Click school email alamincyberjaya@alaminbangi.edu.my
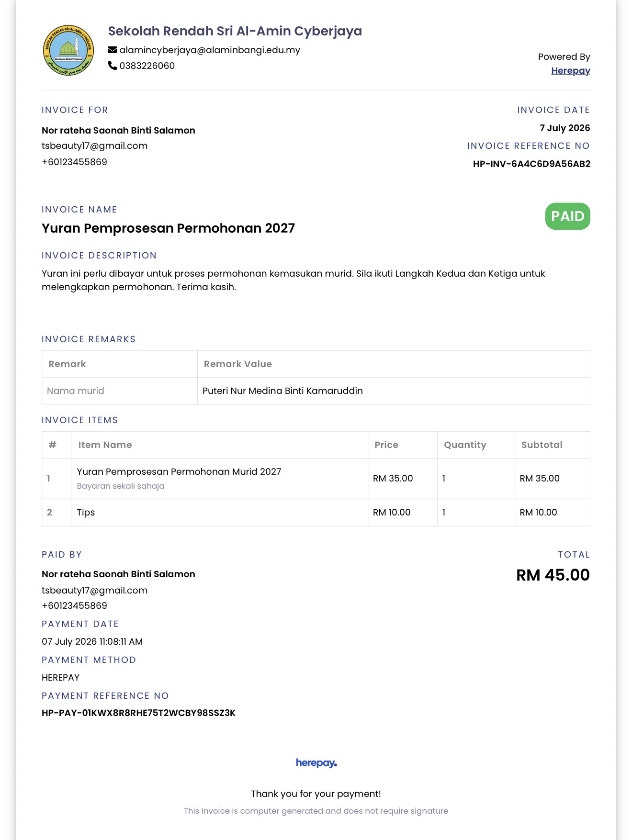 (210, 50)
